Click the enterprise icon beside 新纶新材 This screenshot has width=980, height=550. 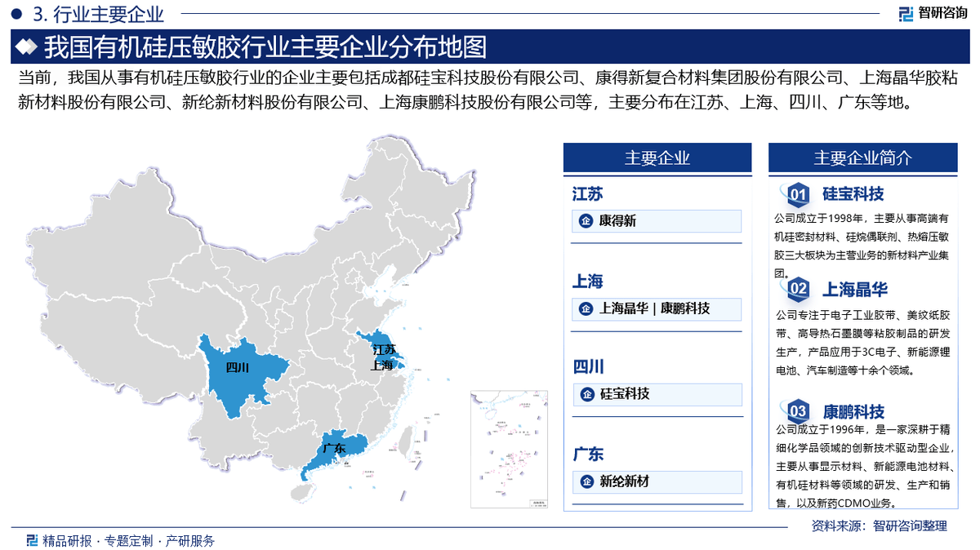pyautogui.click(x=586, y=482)
